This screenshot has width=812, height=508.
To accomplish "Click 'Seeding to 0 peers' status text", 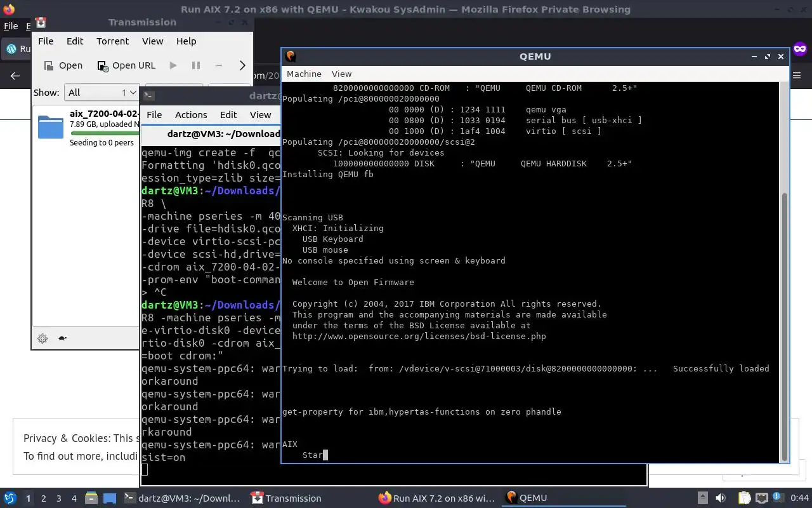I will [101, 143].
